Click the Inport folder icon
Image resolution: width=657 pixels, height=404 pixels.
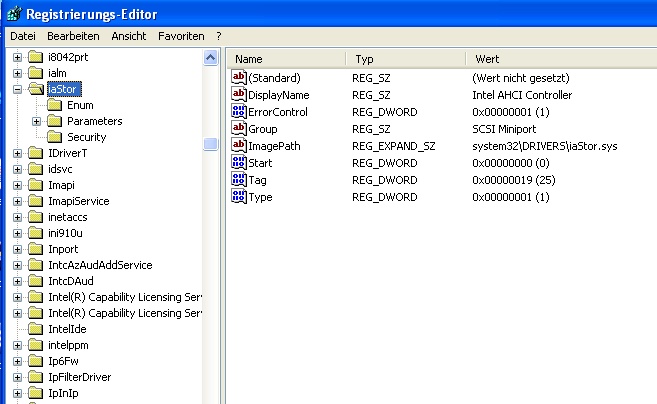[36, 249]
